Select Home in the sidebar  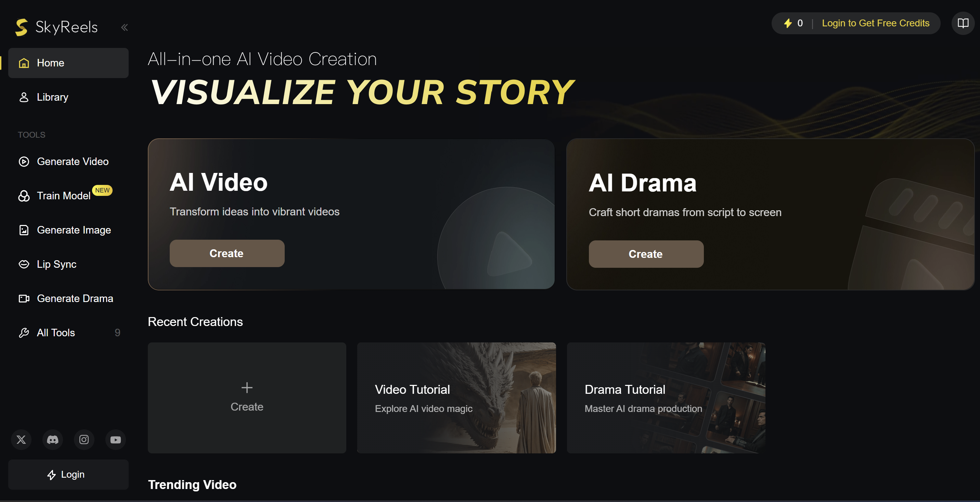[x=68, y=63]
